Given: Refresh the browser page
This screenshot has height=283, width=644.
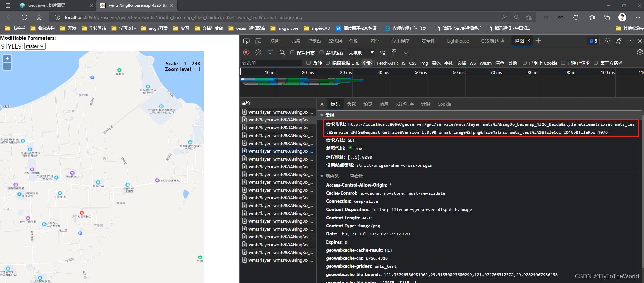Looking at the screenshot, I should tap(24, 17).
